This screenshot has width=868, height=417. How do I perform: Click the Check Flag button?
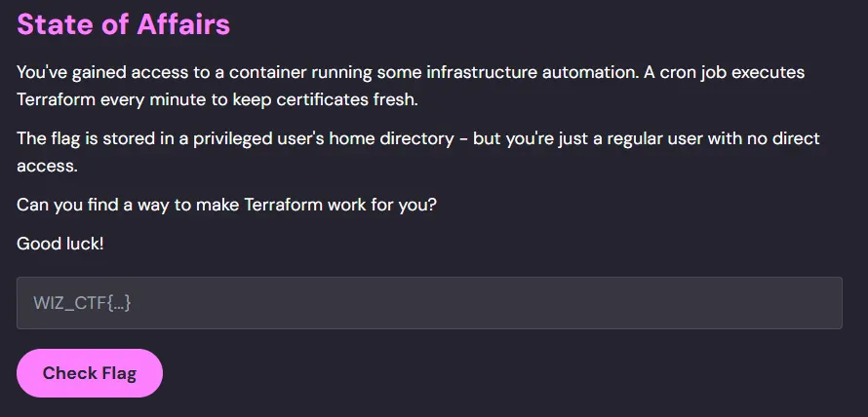90,373
